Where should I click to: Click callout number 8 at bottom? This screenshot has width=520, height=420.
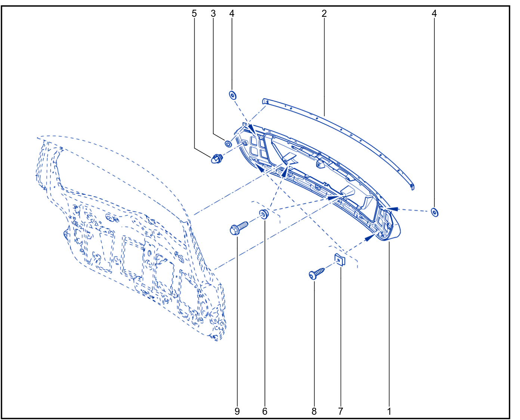point(314,411)
